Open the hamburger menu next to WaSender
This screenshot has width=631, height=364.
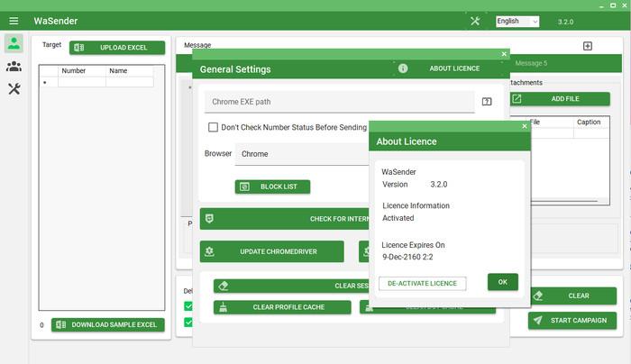pyautogui.click(x=14, y=21)
